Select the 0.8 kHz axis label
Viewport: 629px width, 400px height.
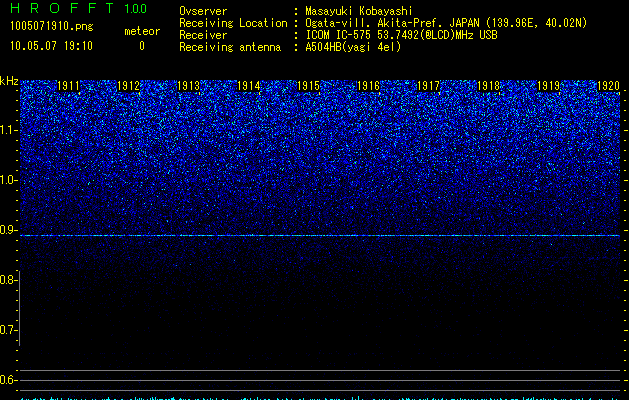pyautogui.click(x=9, y=280)
